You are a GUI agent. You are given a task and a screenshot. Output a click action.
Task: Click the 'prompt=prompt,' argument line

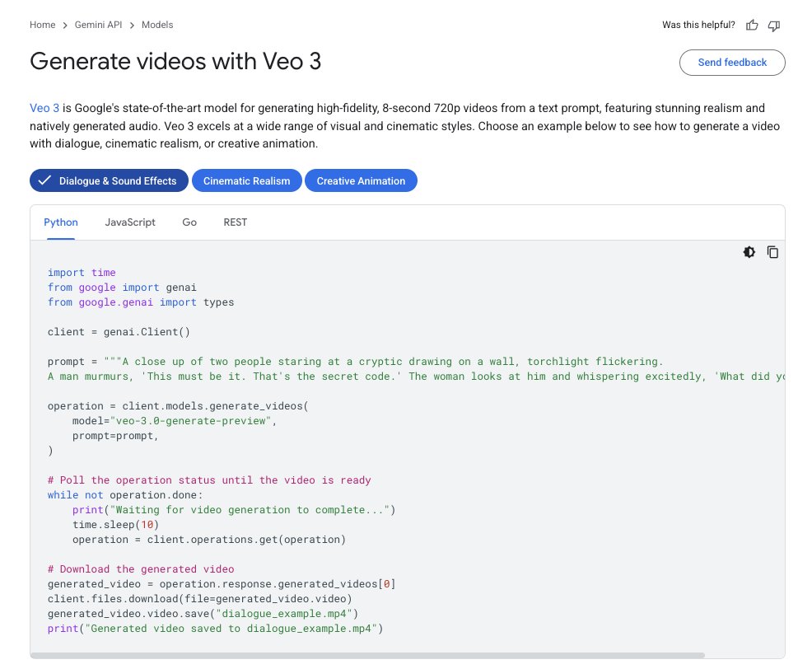(x=115, y=436)
